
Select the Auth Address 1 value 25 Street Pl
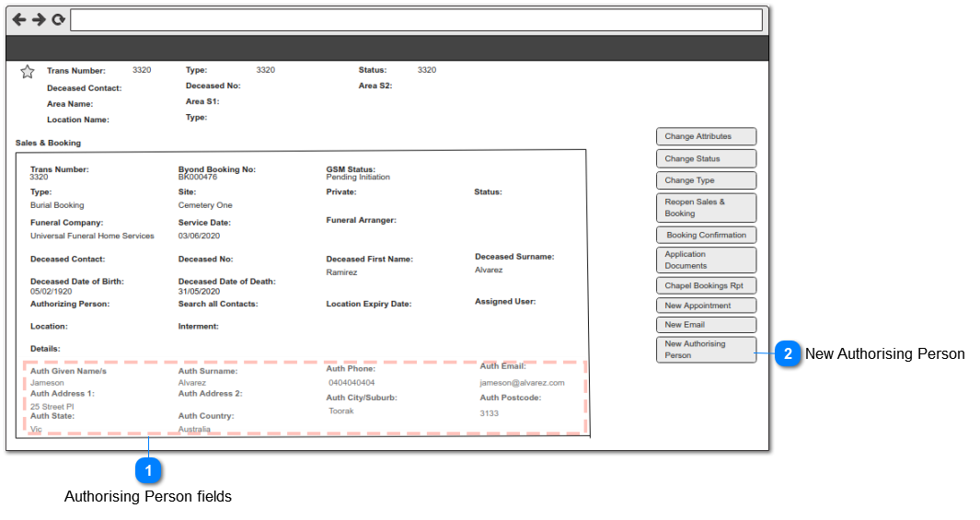coord(52,406)
